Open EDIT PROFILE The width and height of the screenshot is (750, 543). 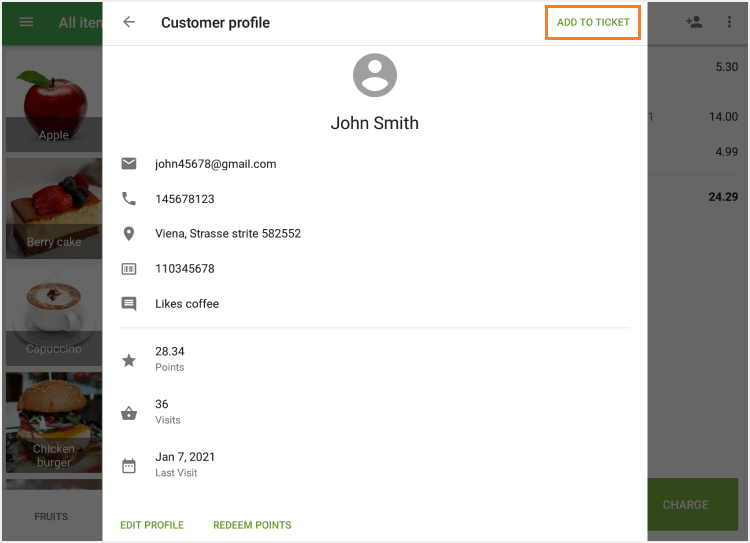pos(152,525)
